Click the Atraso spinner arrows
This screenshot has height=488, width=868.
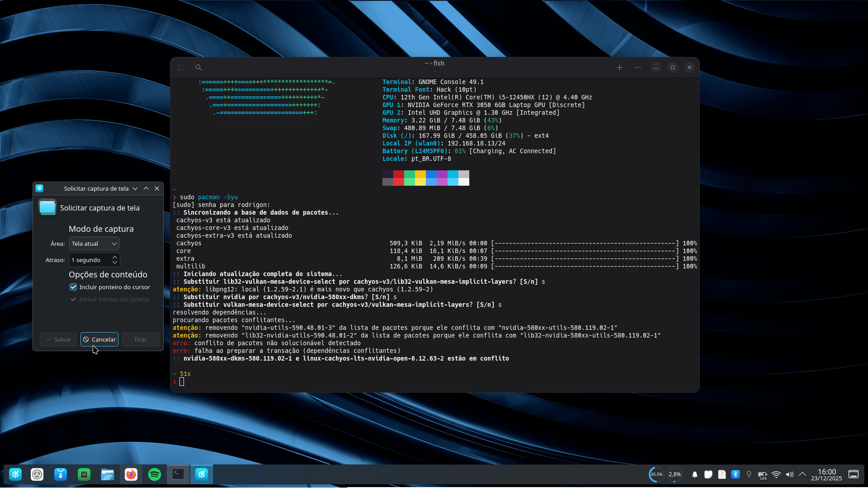115,260
